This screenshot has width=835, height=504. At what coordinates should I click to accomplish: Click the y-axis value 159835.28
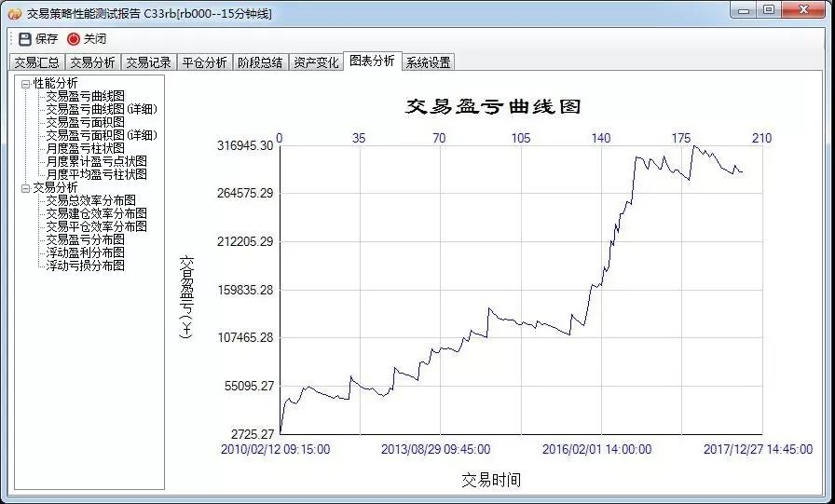pos(245,290)
